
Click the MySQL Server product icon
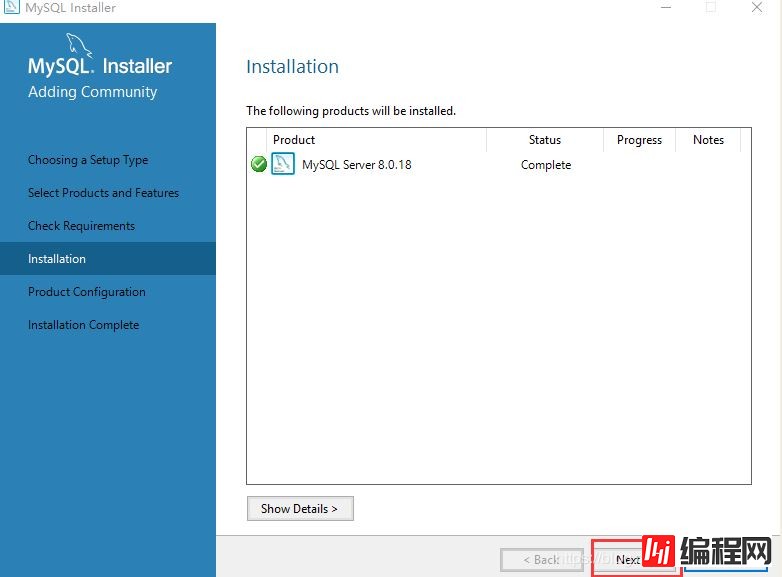click(283, 164)
